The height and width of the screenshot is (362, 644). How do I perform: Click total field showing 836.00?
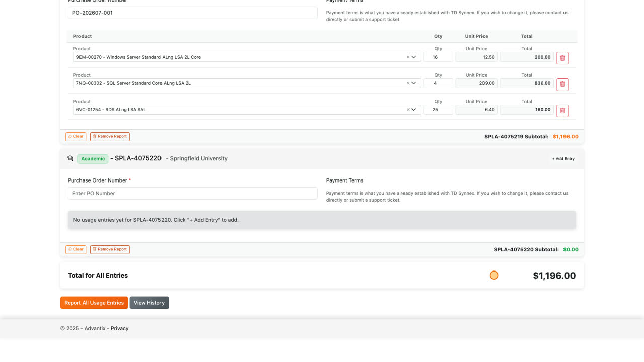[527, 83]
